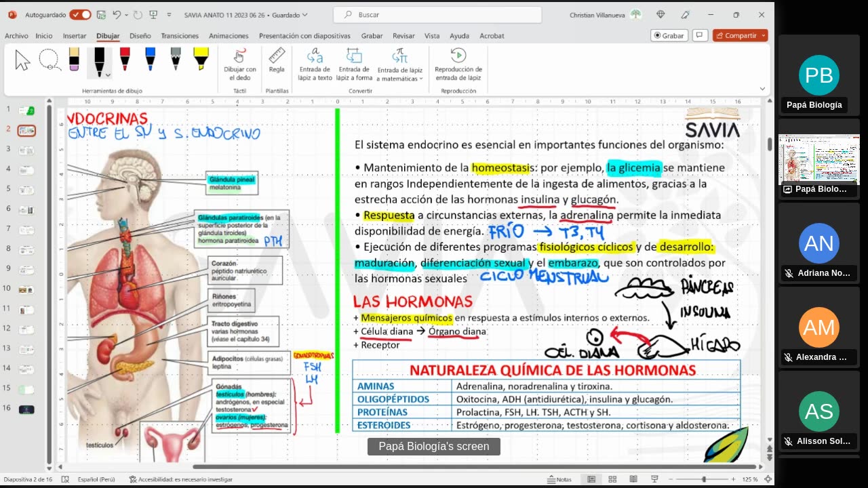Open the Undo history dropdown arrow
868x488 pixels.
click(x=127, y=15)
